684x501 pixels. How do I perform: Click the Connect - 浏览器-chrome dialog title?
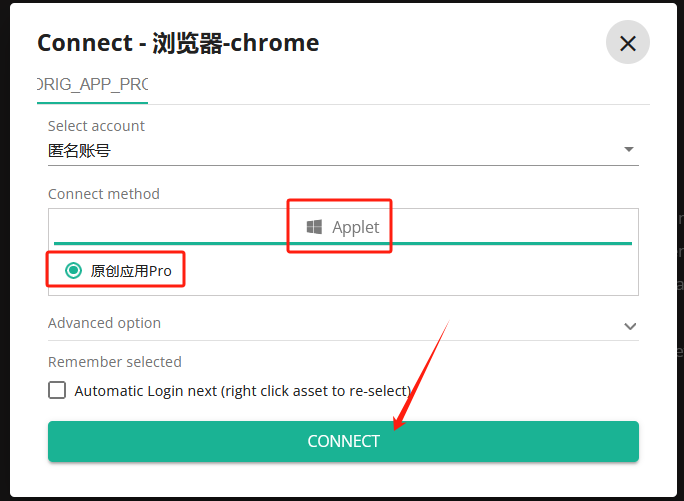point(178,43)
